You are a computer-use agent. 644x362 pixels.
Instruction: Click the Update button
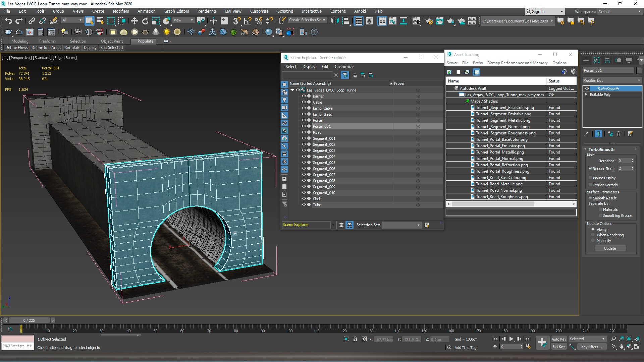(610, 248)
